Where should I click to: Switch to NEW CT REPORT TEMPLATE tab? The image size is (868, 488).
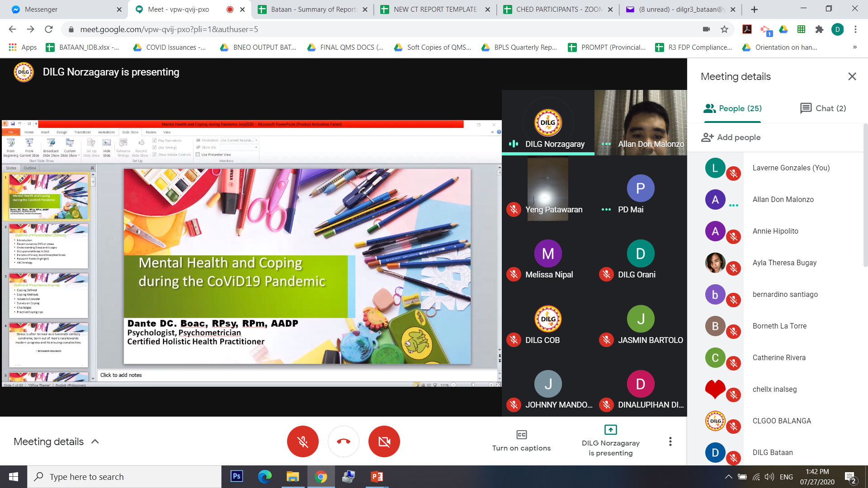point(435,9)
